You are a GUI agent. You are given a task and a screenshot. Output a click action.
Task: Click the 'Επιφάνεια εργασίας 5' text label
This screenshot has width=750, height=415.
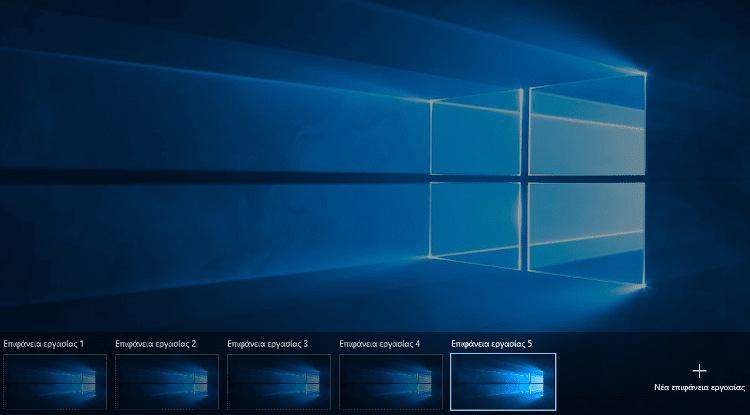point(492,344)
